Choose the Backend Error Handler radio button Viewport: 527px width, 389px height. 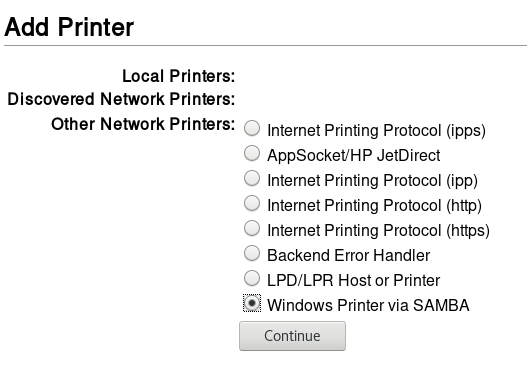click(x=252, y=254)
